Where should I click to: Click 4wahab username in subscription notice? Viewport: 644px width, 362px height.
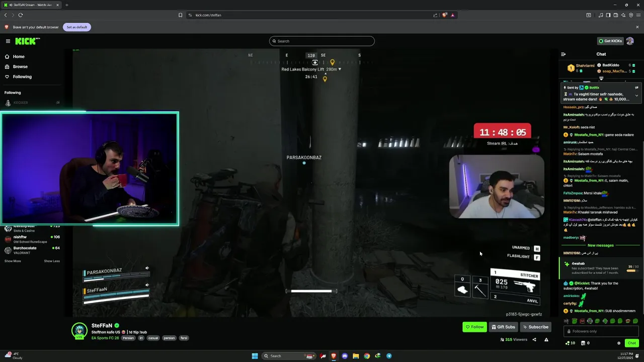coord(578,263)
